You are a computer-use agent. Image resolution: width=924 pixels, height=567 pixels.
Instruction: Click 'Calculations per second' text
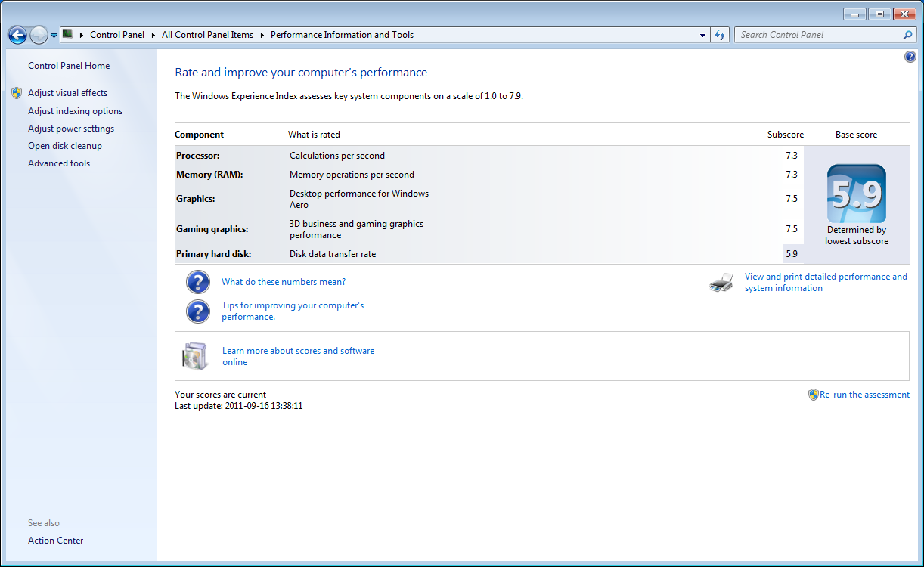pyautogui.click(x=337, y=156)
